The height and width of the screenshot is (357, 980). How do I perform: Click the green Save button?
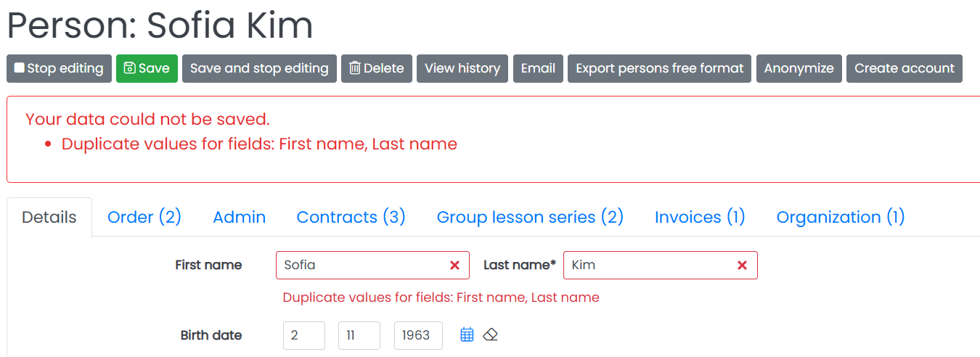click(147, 68)
